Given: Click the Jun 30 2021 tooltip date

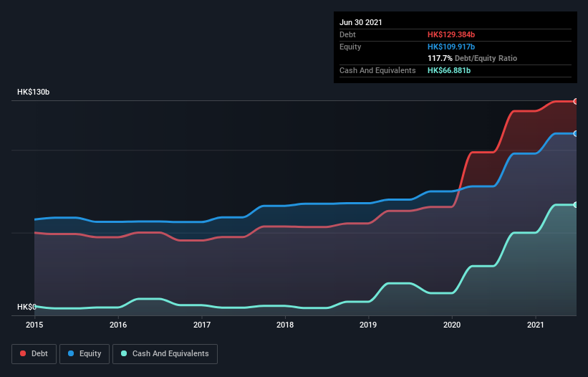Looking at the screenshot, I should tap(361, 22).
